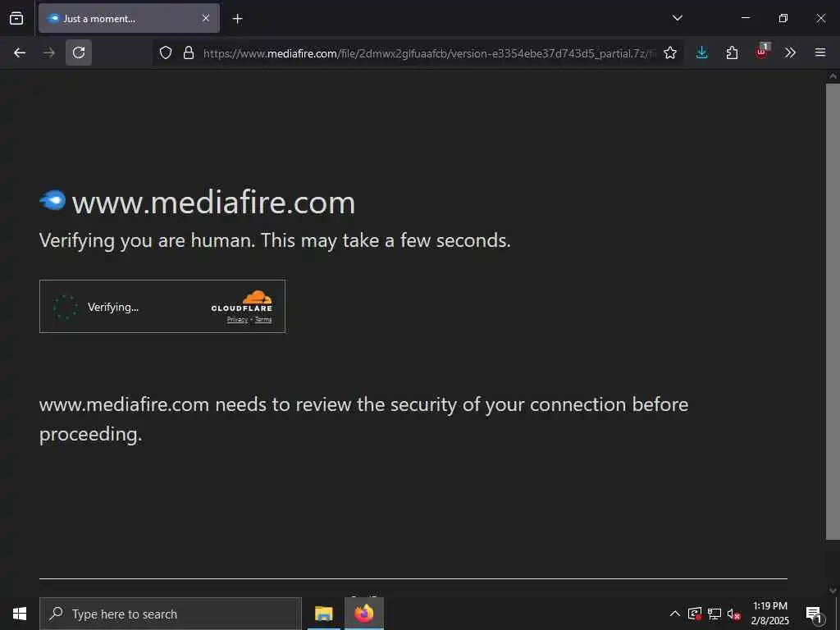Open the Action Center notifications
This screenshot has width=840, height=630.
tap(814, 614)
